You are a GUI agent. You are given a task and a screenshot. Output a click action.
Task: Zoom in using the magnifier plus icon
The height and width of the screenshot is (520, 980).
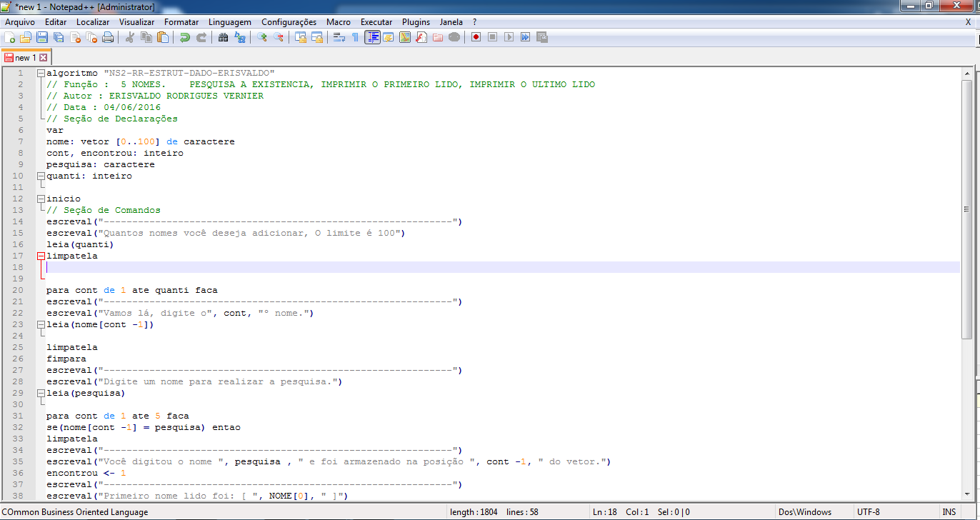click(261, 37)
